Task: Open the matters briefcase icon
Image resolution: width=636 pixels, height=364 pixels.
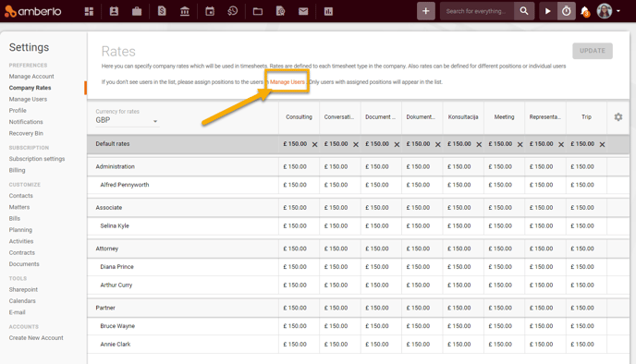Action: [x=137, y=11]
